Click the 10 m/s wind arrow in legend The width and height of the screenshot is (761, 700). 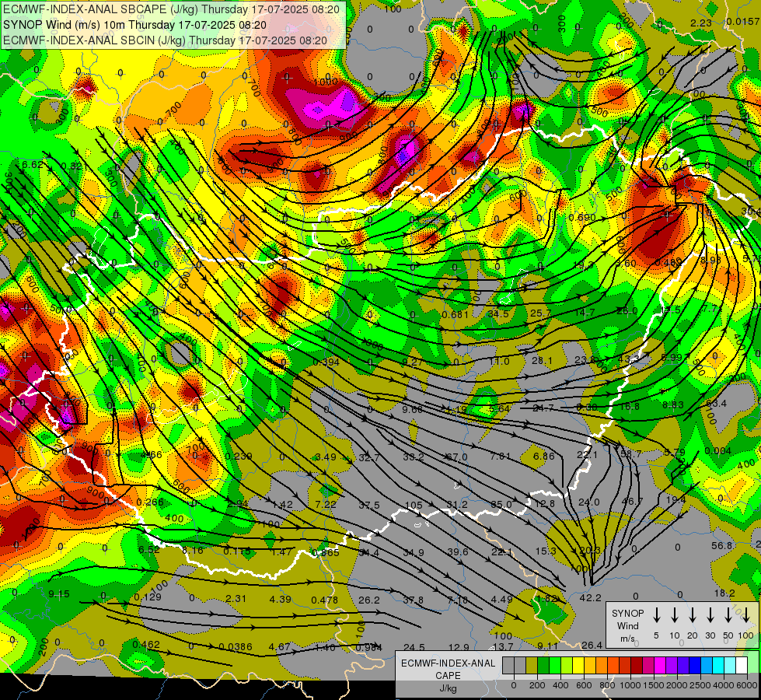(x=674, y=615)
